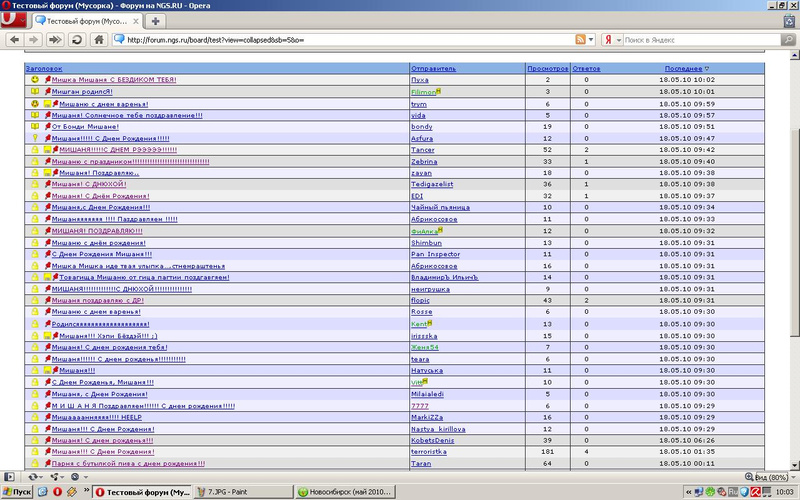Click the Пуск start button

(x=16, y=492)
